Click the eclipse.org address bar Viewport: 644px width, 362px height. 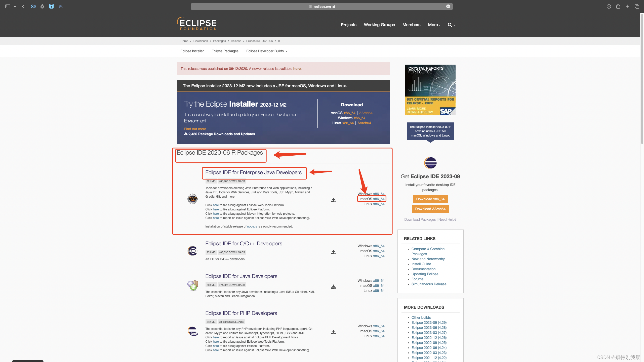point(321,7)
